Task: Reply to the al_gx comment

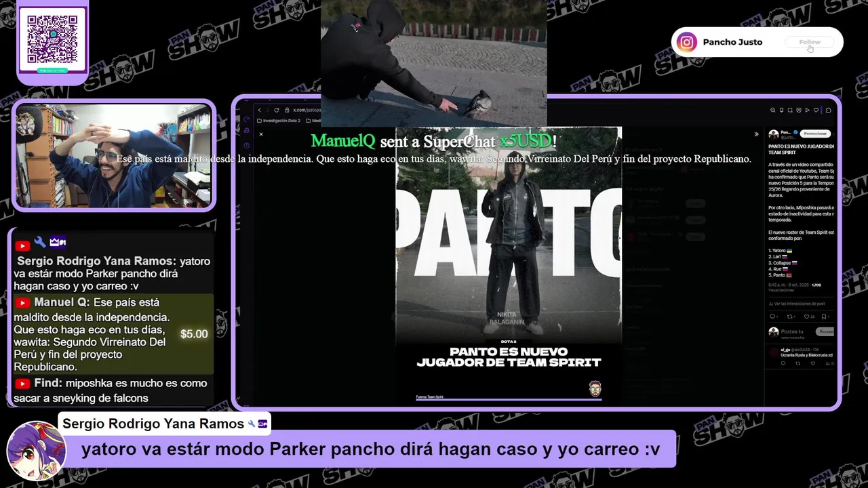Action: coord(783,363)
